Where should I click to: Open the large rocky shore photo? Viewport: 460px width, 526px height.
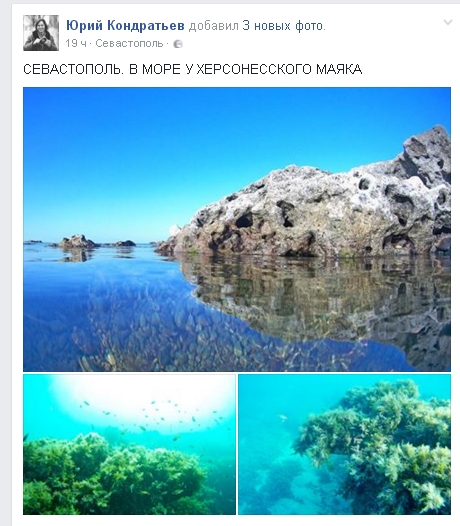237,229
